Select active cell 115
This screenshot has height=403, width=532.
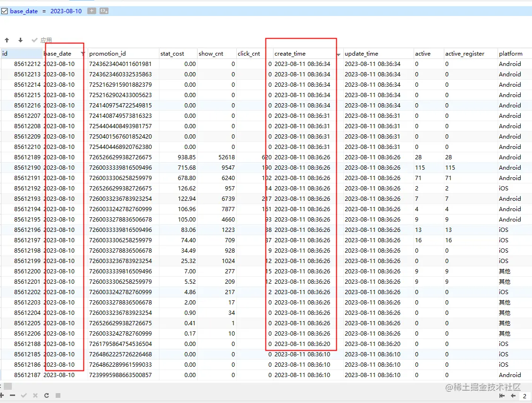click(x=429, y=167)
